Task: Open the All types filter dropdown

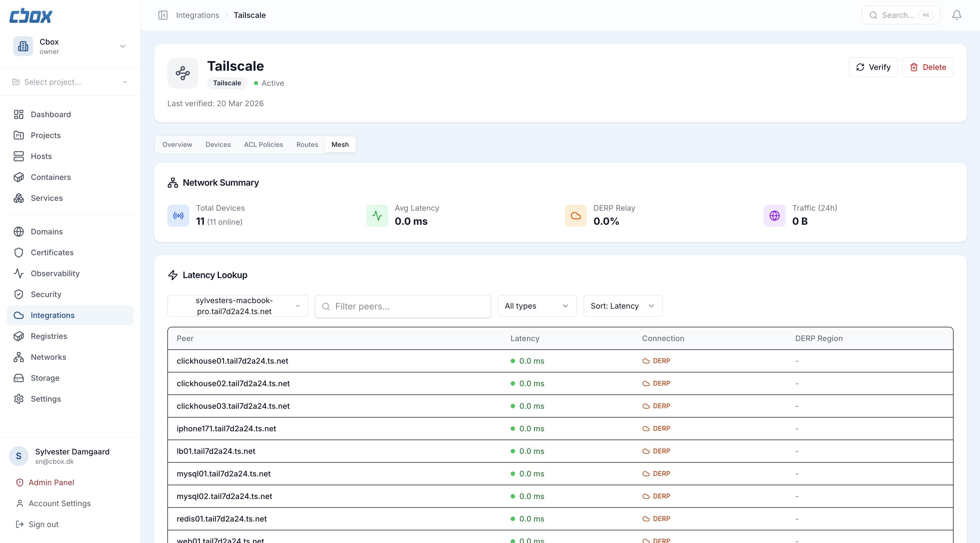Action: (x=537, y=306)
